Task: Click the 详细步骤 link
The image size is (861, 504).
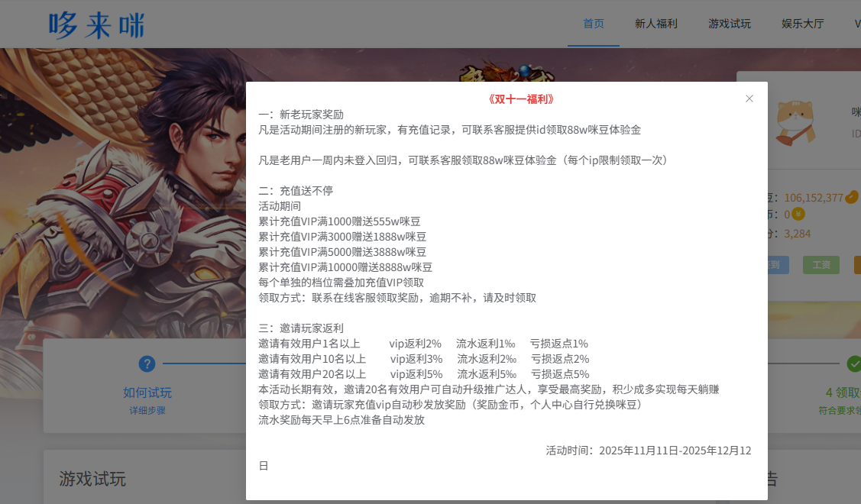Action: click(x=147, y=410)
